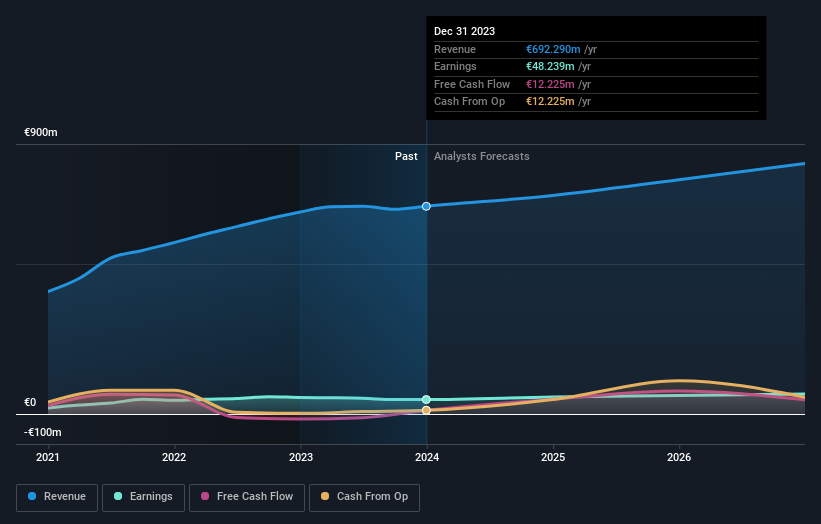Toggle the Revenue legend series

pyautogui.click(x=57, y=497)
